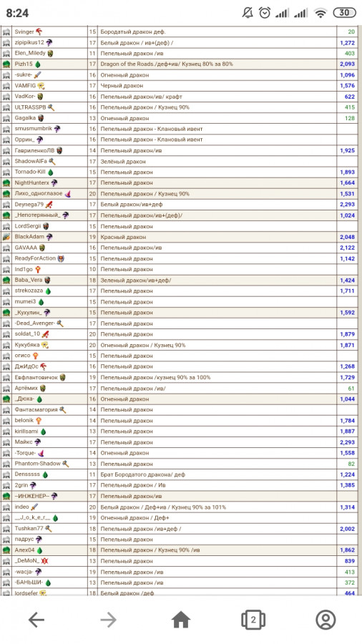Click the hat icon after -Torque-
This screenshot has height=644, width=362.
(x=41, y=453)
